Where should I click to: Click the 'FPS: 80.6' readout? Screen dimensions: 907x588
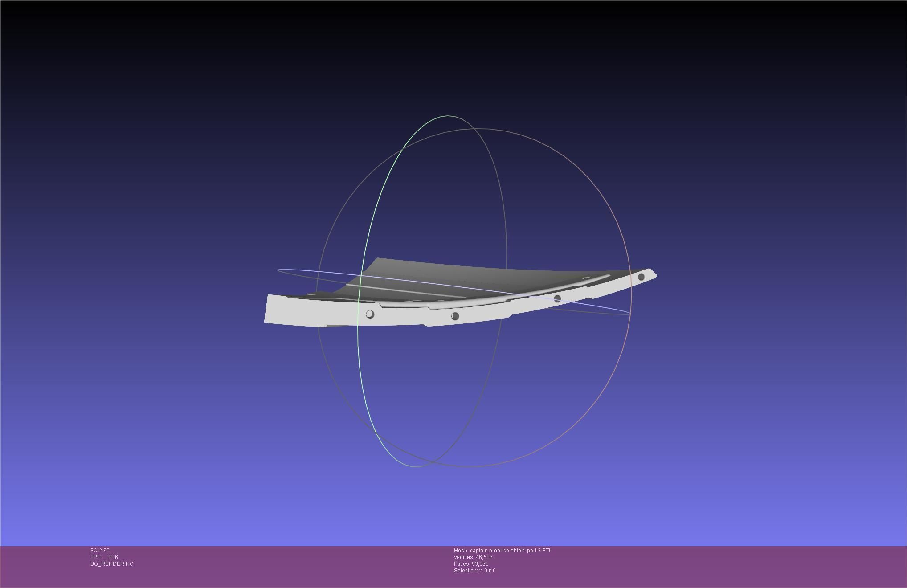[104, 557]
